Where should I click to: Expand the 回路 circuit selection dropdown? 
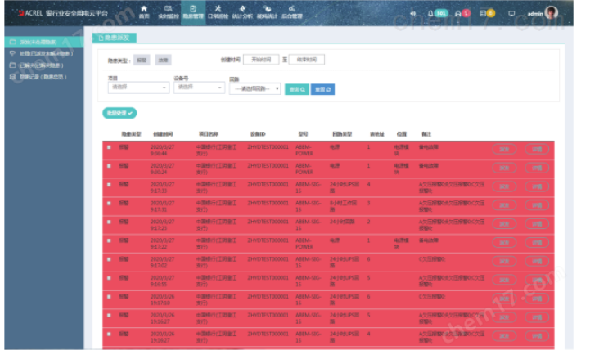coord(255,88)
